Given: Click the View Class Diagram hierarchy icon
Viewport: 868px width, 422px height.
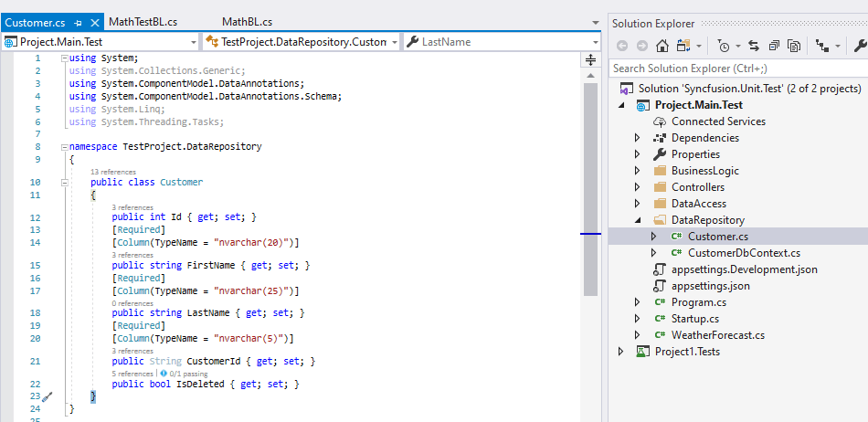Looking at the screenshot, I should coord(823,45).
